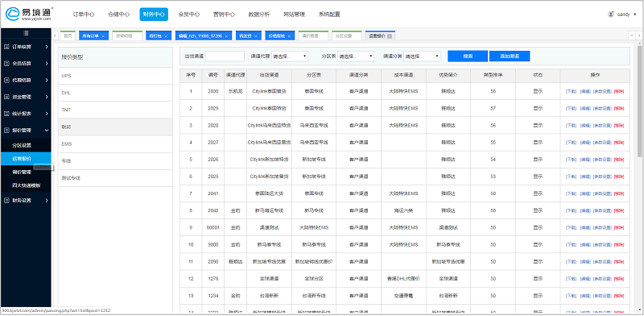Expand the 财务设置 sidebar section
Image resolution: width=644 pixels, height=316 pixels.
[47, 201]
